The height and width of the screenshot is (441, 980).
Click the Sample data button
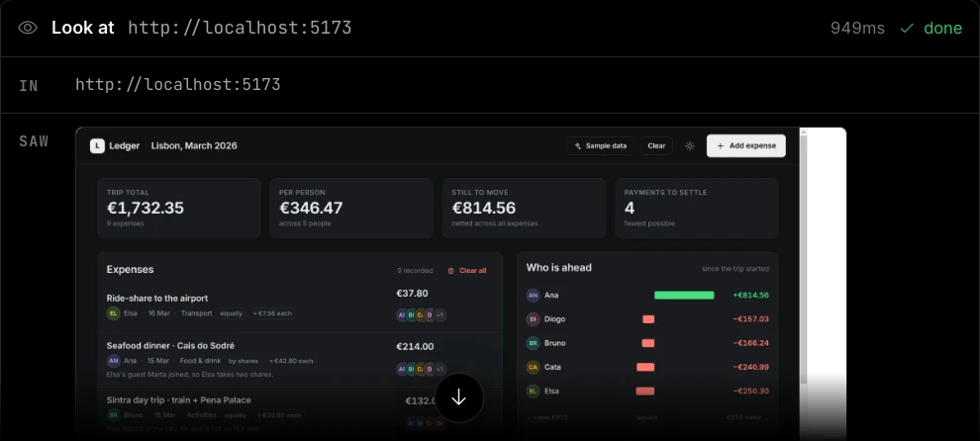(x=600, y=145)
